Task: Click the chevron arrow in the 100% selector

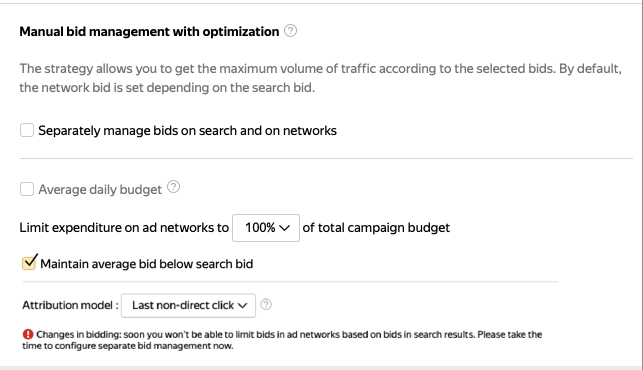Action: [x=285, y=228]
